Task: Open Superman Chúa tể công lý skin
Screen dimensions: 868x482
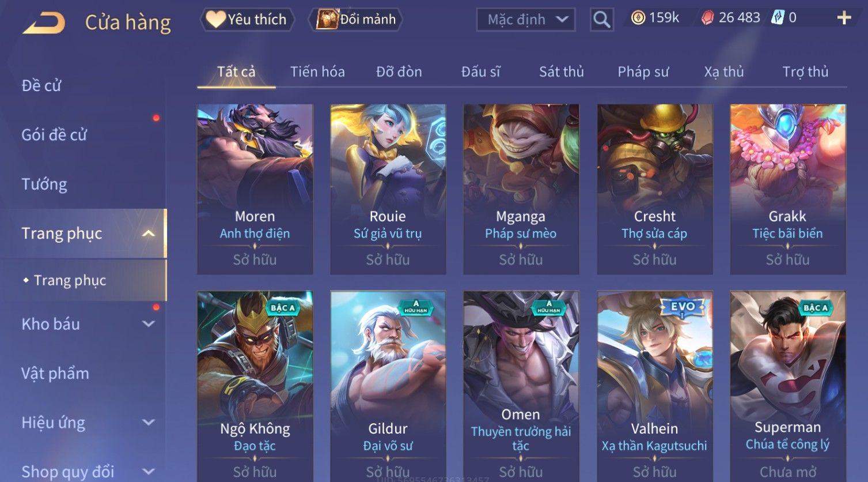Action: click(787, 386)
